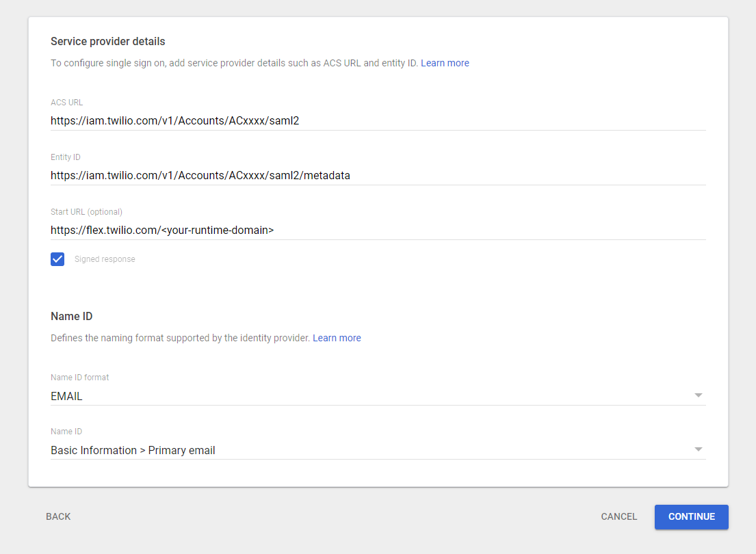Toggle the Signed response checkbox
The height and width of the screenshot is (554, 756).
click(57, 259)
